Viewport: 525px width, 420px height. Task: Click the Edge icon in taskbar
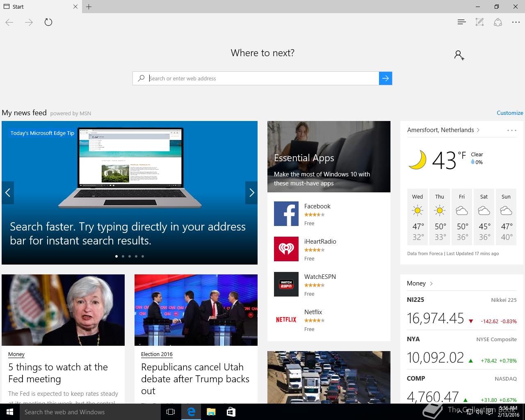pos(191,412)
